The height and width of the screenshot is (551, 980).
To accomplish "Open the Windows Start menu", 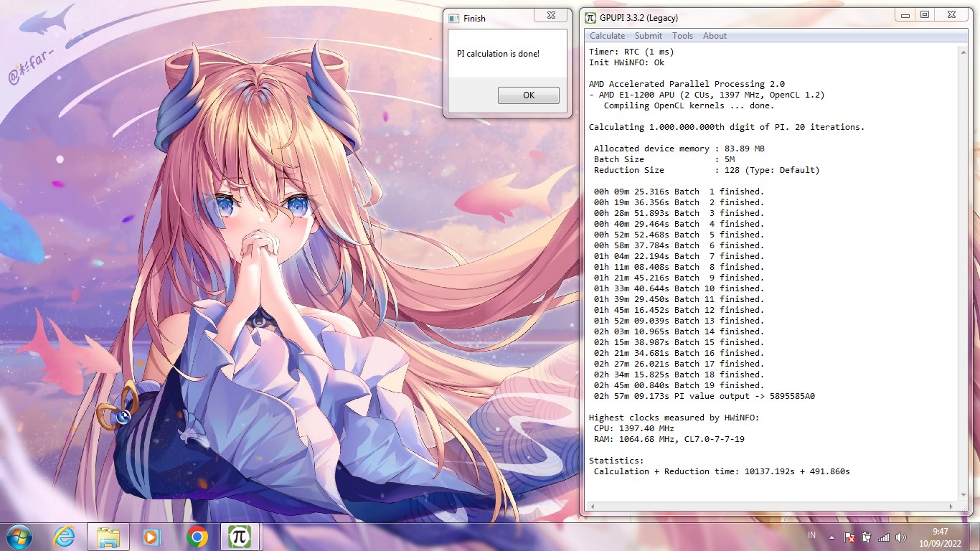I will [x=19, y=536].
